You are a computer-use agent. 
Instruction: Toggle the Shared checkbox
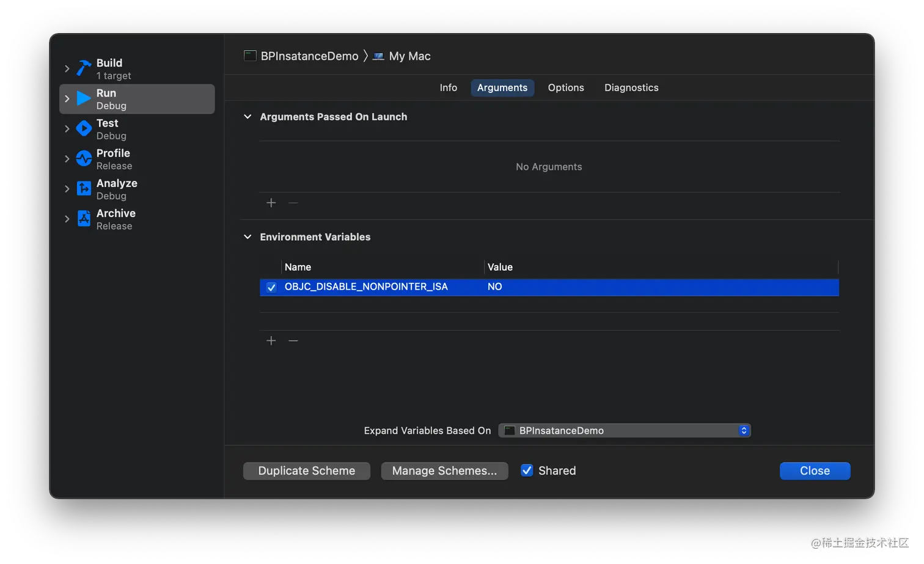(527, 470)
